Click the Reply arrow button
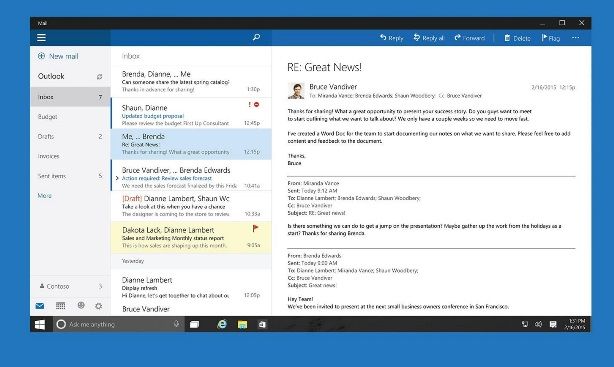 [x=391, y=38]
